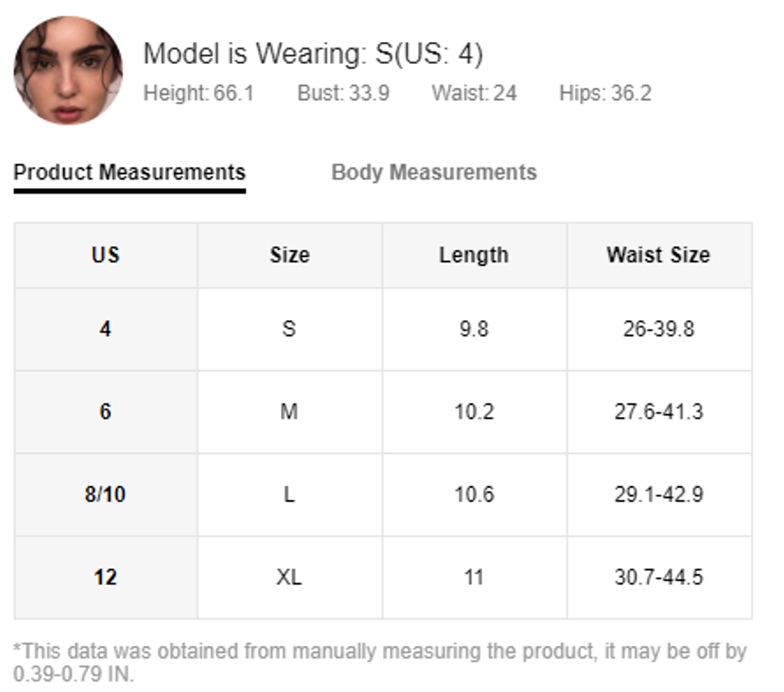The height and width of the screenshot is (692, 784).
Task: Click the XL size cell
Action: coord(290,578)
